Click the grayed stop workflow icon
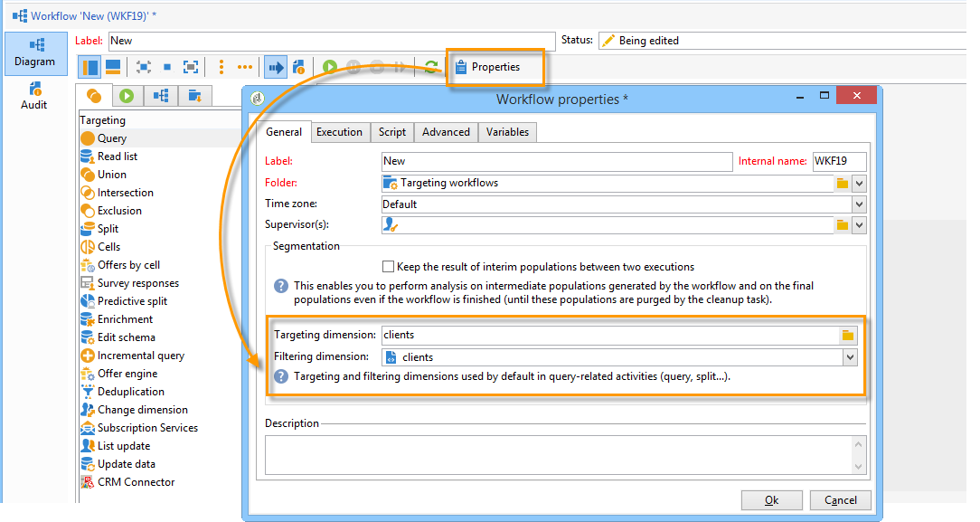The height and width of the screenshot is (522, 980). (x=376, y=67)
